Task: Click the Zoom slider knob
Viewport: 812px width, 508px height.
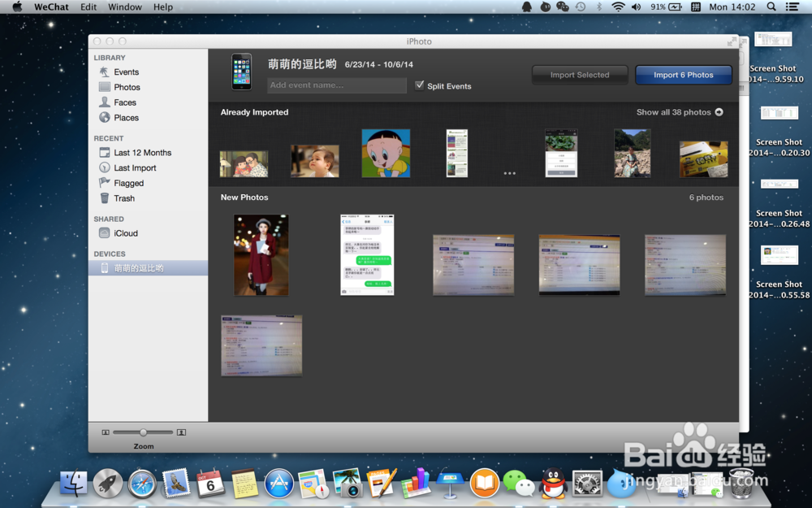Action: point(143,432)
